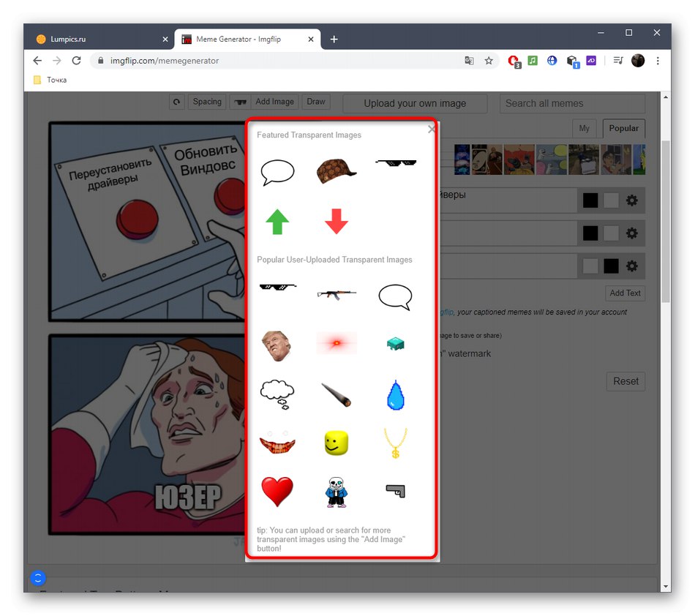Add the red laser eye flare
Screen dimensions: 695x616
click(337, 343)
